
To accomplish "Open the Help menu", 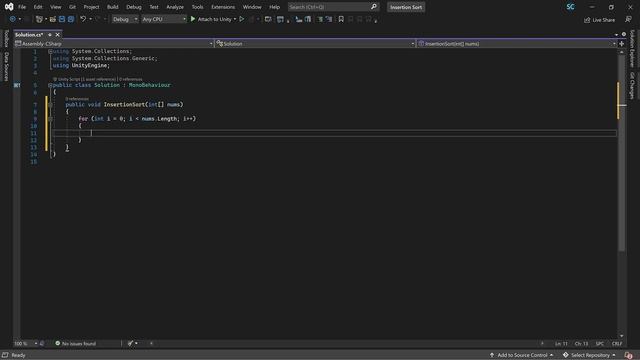I will [x=274, y=7].
